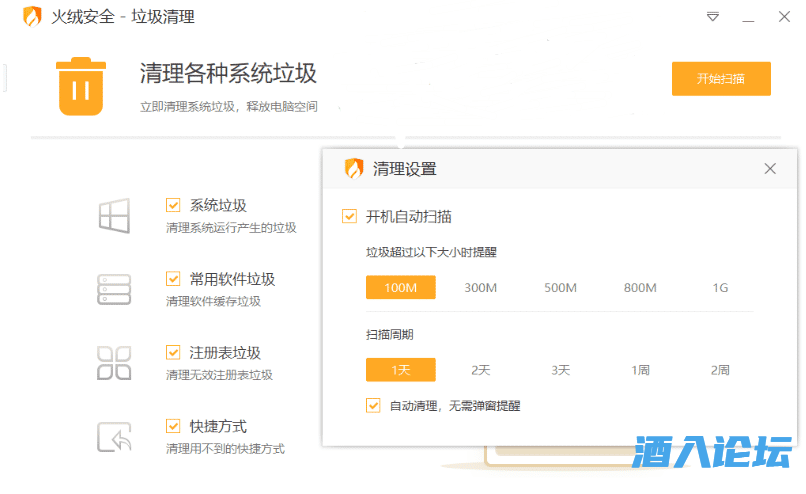Click the Windows logo system junk icon
This screenshot has height=494, width=806.
coord(114,216)
